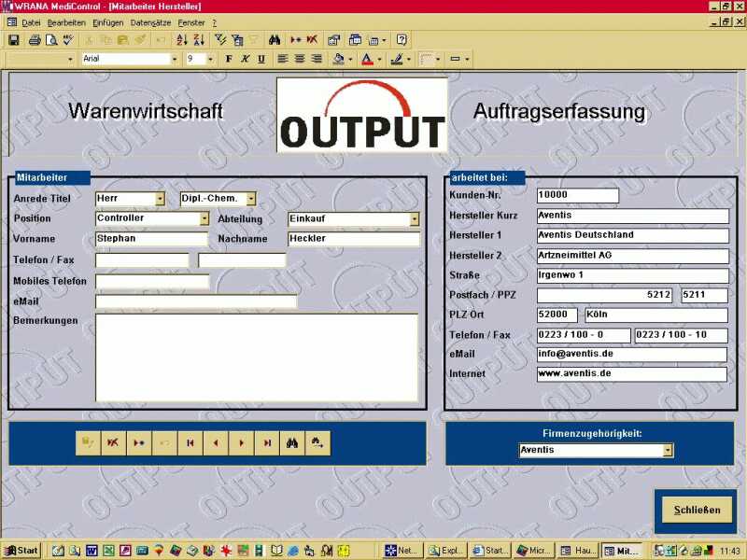Click Delete Record icon in top toolbar

tap(312, 40)
